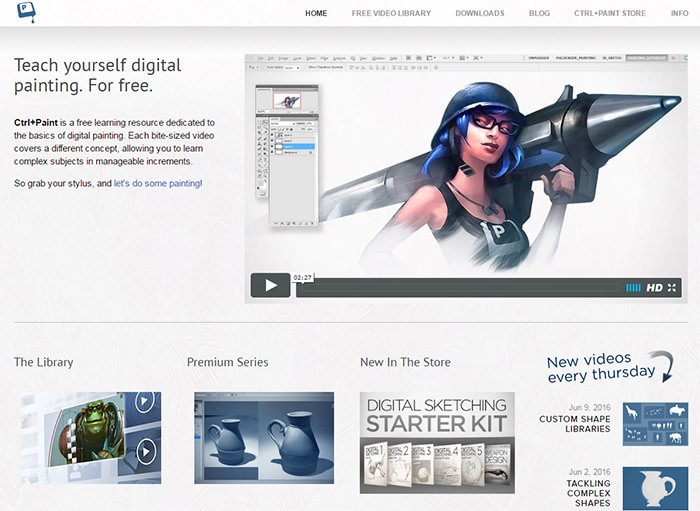
Task: Go to FREE VIDEO LIBRARY
Action: [x=391, y=13]
